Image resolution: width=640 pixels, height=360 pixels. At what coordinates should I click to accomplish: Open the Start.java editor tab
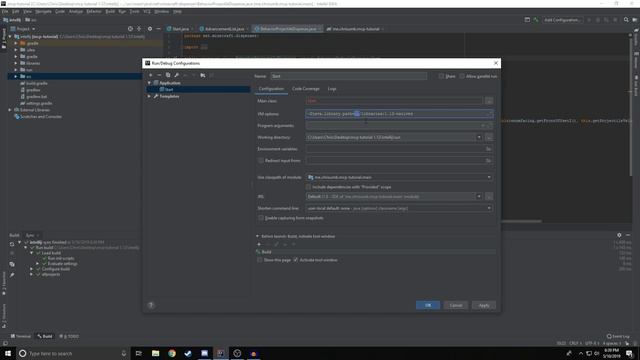tap(179, 29)
